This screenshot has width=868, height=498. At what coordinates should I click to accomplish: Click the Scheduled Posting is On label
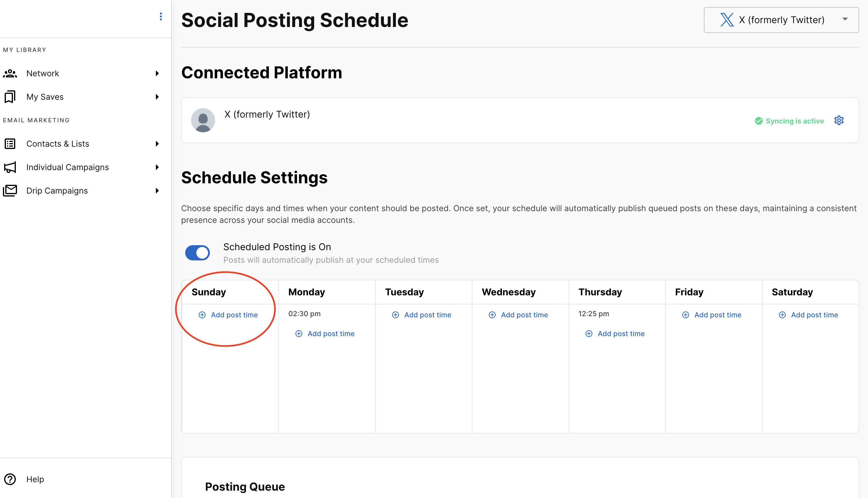pyautogui.click(x=277, y=247)
